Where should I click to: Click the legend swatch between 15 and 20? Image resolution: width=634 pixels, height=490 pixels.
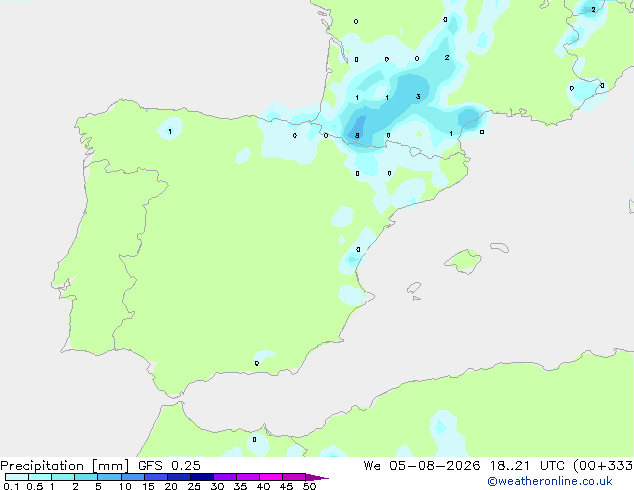[x=156, y=477]
